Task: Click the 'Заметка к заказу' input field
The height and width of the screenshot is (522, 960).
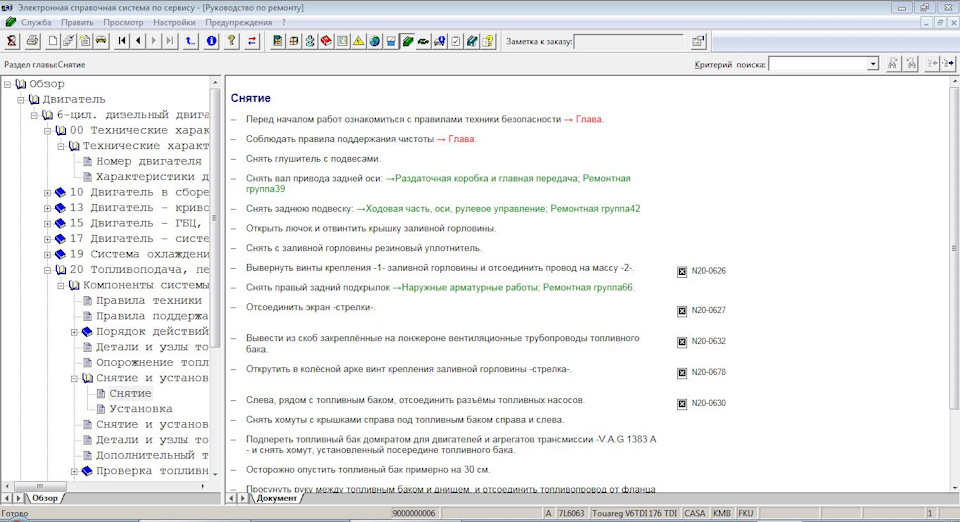Action: pos(629,41)
